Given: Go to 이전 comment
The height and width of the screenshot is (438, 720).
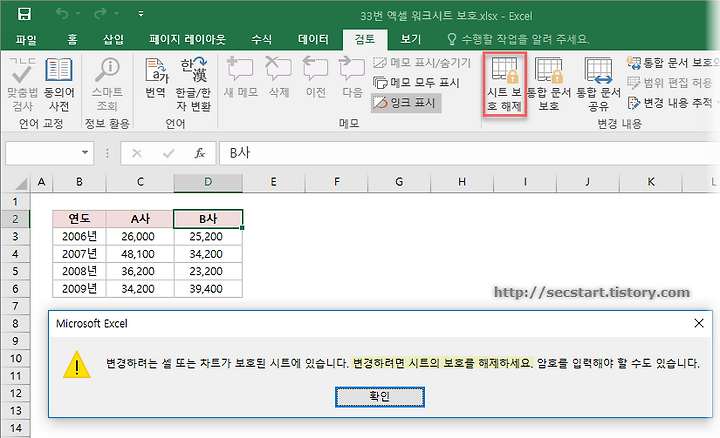Looking at the screenshot, I should [x=315, y=77].
